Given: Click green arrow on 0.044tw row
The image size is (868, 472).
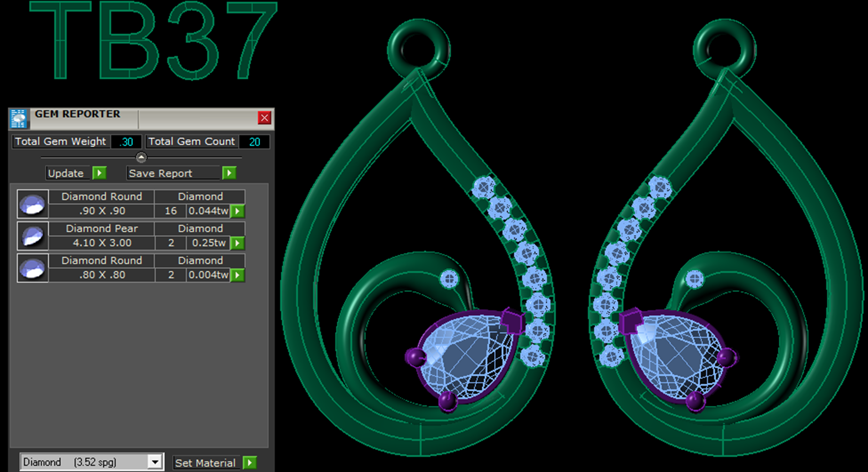Looking at the screenshot, I should coord(238,211).
